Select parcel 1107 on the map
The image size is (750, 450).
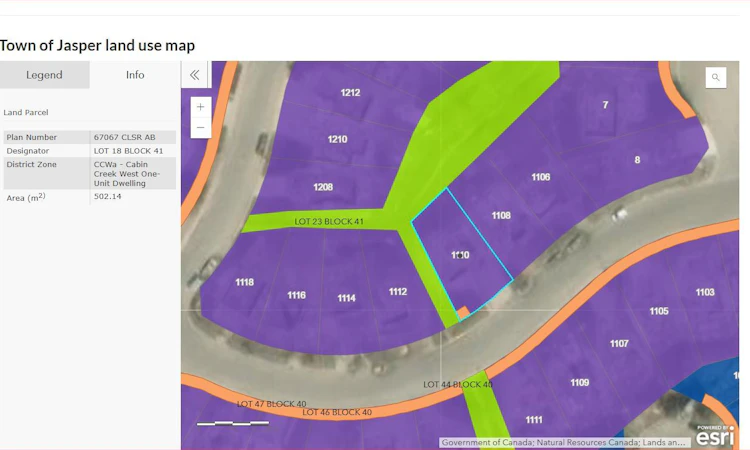619,343
